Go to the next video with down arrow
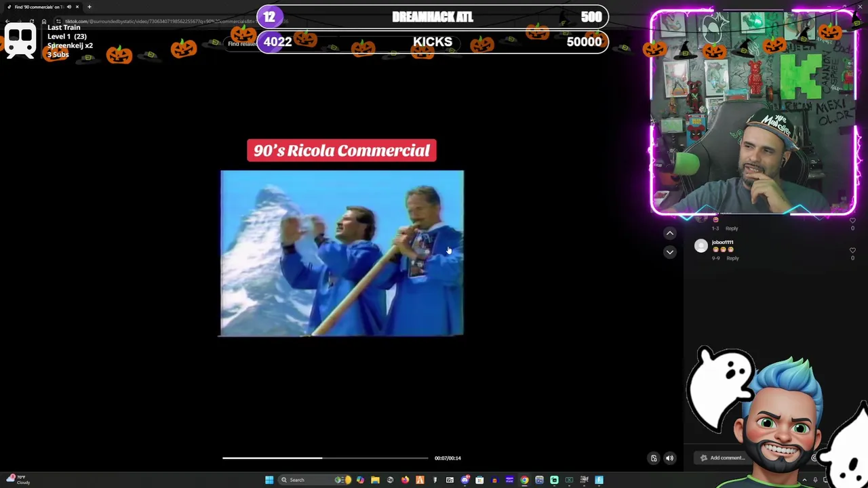Screen dimensions: 868x488 click(x=669, y=252)
